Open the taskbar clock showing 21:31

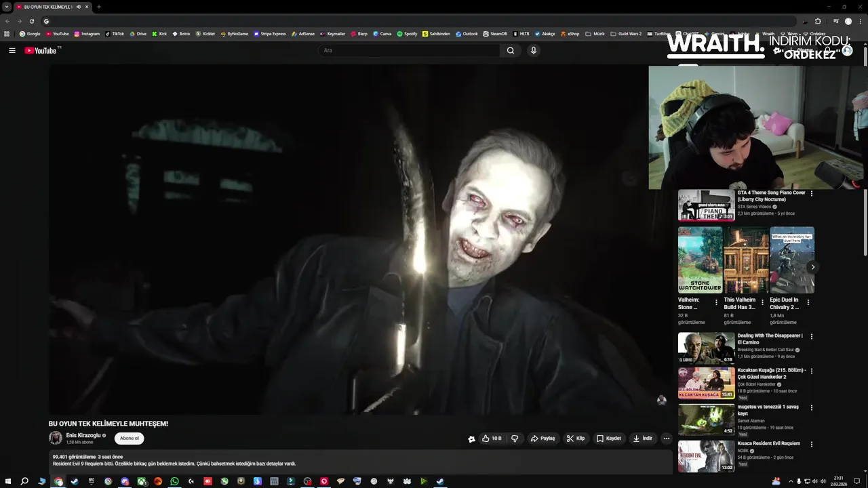[839, 481]
